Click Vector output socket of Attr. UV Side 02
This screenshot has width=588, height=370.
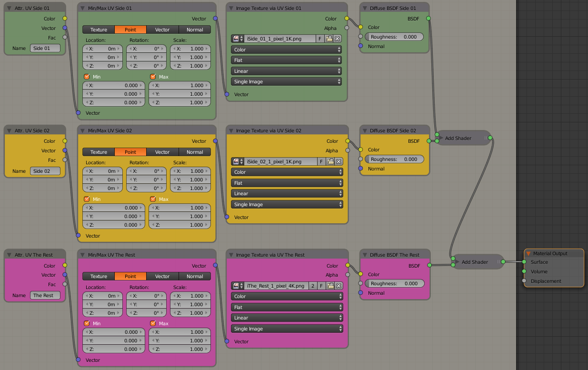coord(65,150)
